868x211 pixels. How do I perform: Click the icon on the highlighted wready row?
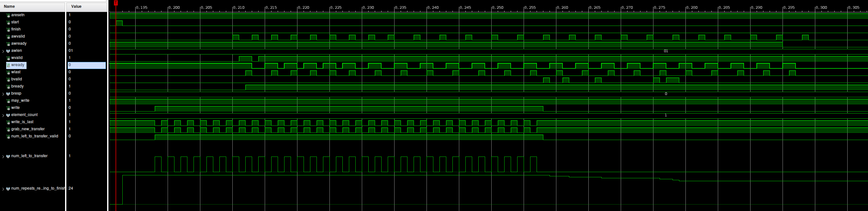(8, 65)
